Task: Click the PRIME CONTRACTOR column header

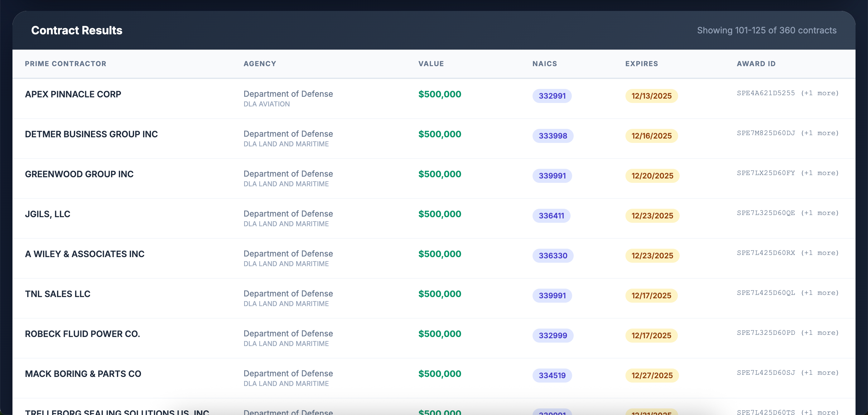Action: coord(65,64)
